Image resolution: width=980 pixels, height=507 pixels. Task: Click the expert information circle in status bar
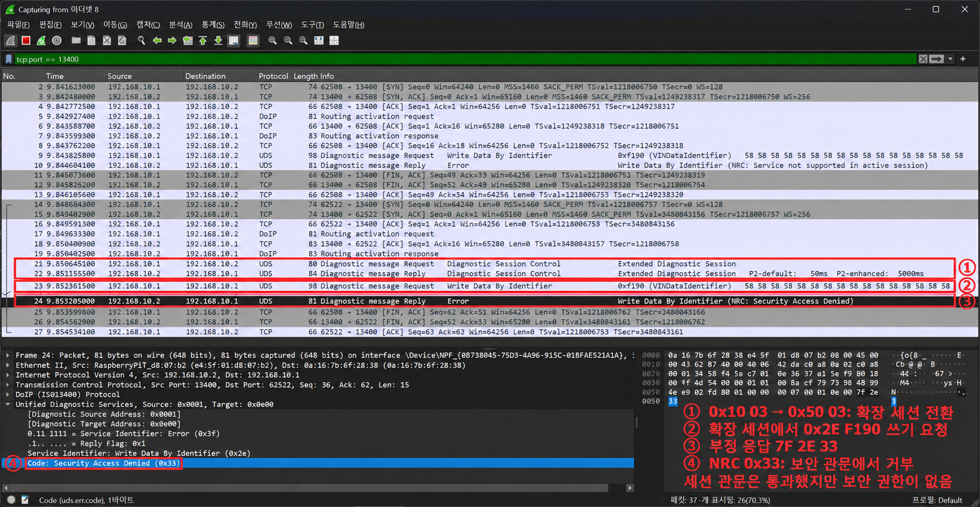point(11,500)
